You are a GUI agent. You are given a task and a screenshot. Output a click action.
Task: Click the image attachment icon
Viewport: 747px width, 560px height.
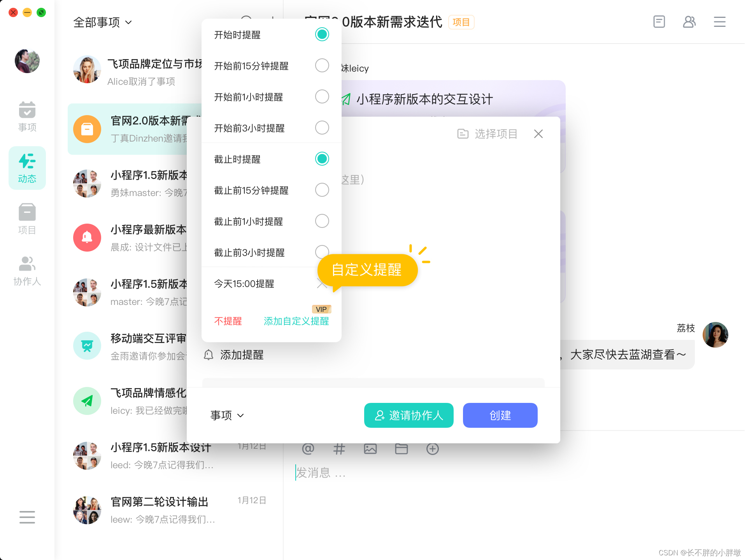pyautogui.click(x=370, y=449)
